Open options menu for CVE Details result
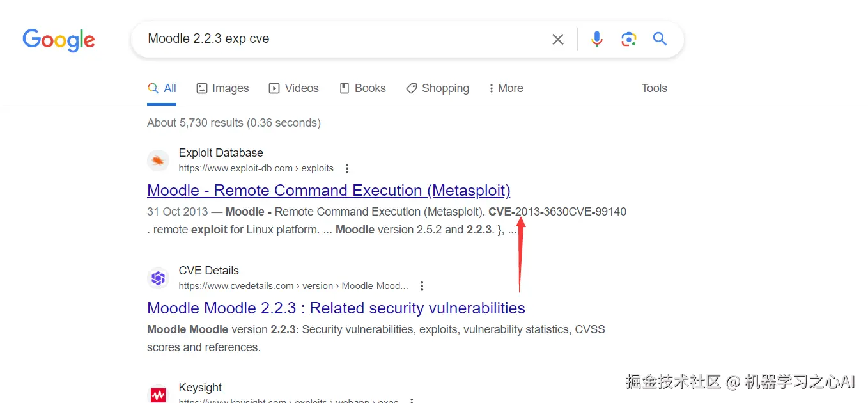868x403 pixels. [422, 287]
